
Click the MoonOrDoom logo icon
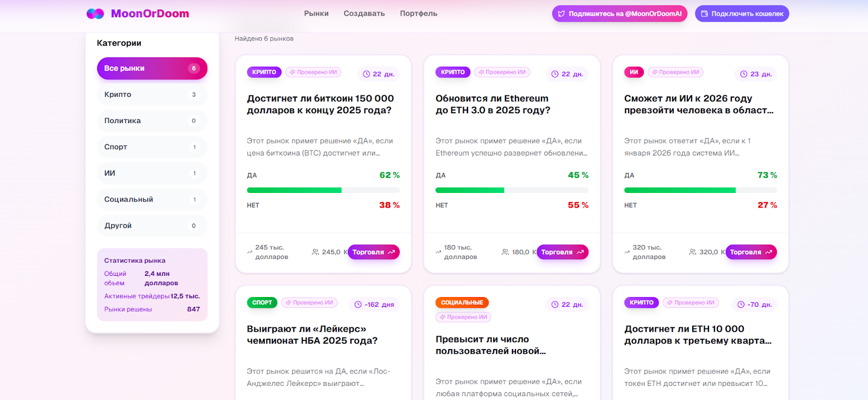(x=95, y=14)
